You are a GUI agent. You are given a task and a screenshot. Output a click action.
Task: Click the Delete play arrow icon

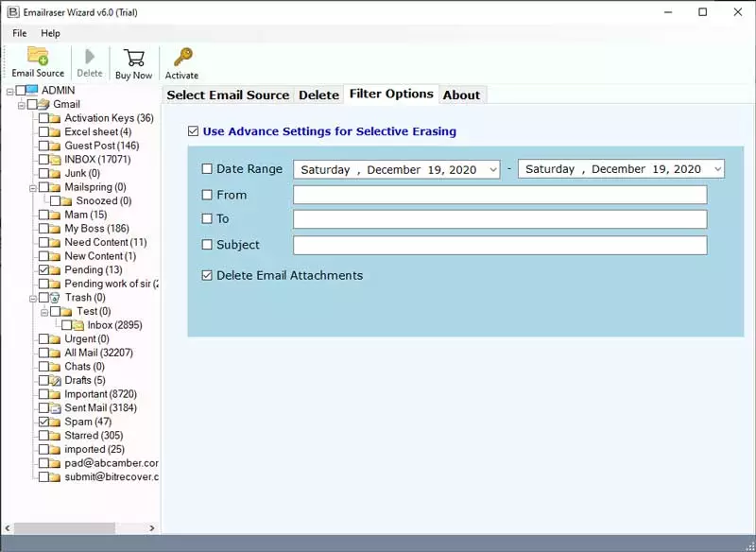pyautogui.click(x=90, y=57)
